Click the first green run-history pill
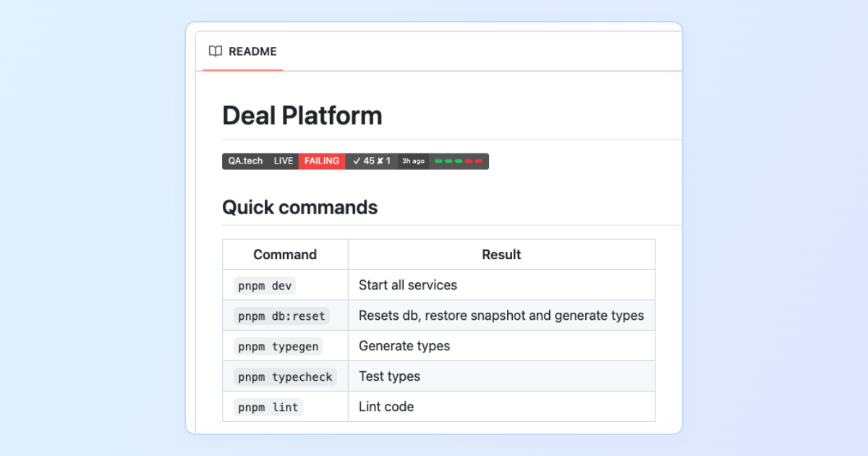Screen dimensions: 868x456 pos(438,161)
